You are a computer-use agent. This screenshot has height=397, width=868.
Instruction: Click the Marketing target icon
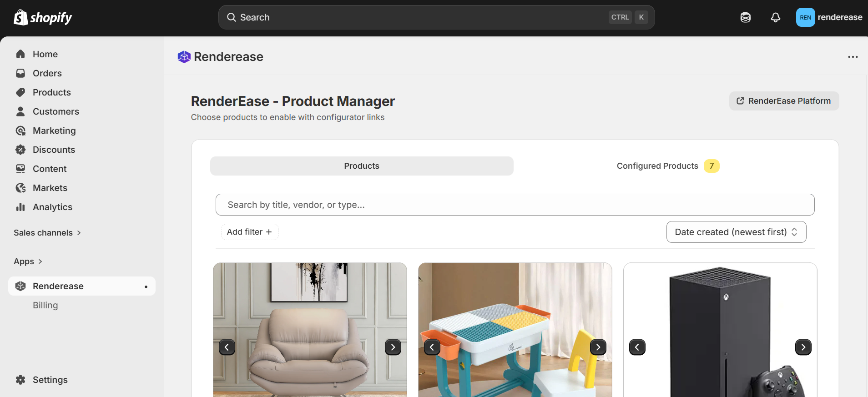(x=20, y=131)
